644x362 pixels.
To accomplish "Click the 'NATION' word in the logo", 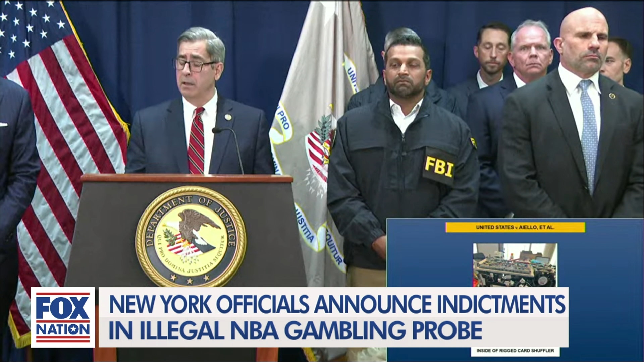I will point(63,329).
